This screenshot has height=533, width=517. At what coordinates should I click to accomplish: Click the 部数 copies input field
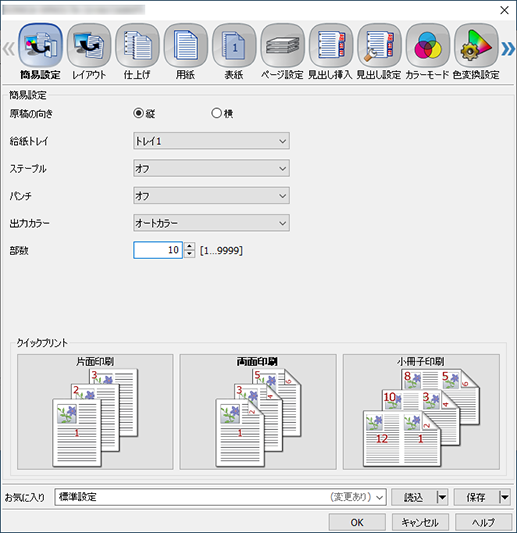point(158,250)
